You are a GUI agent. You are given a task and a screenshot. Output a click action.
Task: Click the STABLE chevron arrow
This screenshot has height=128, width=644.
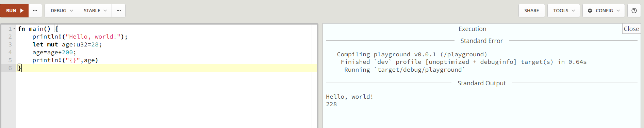click(x=105, y=11)
